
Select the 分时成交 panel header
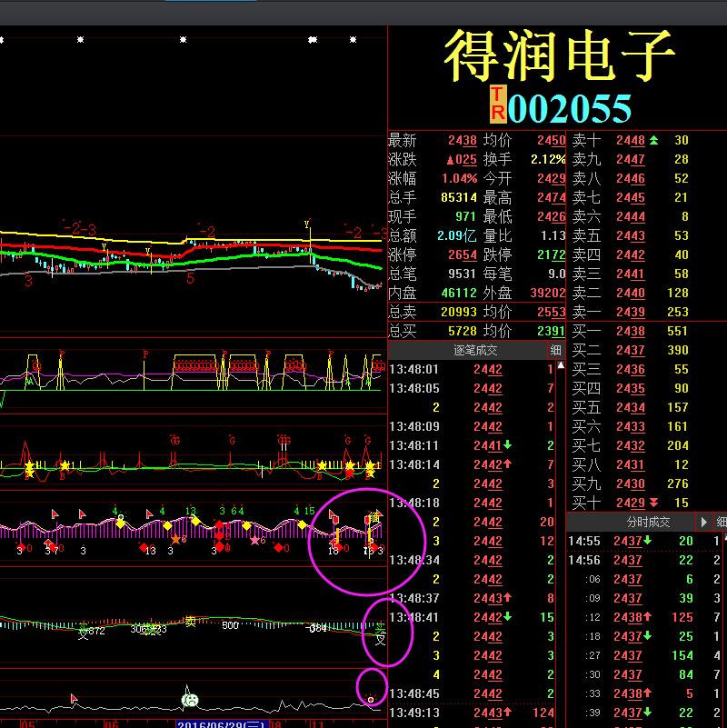[x=648, y=522]
